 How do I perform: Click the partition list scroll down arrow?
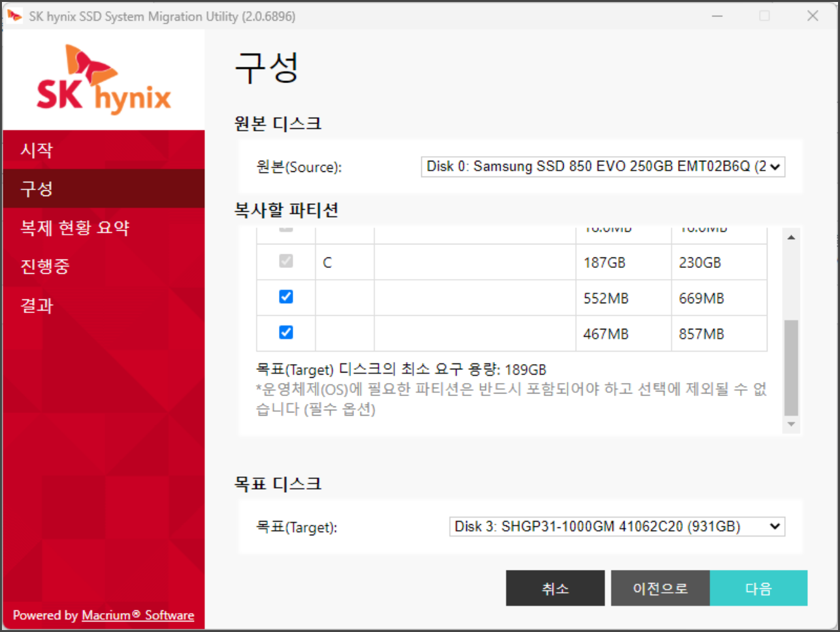coord(791,425)
